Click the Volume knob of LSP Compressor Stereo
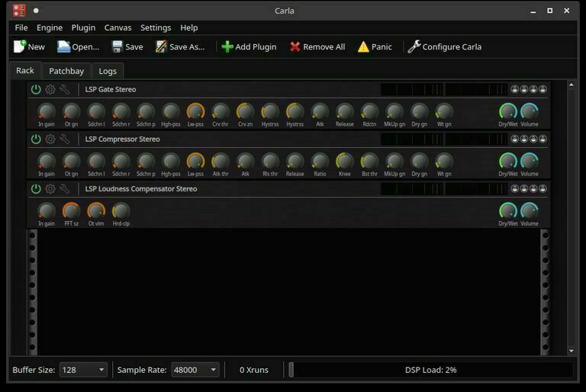This screenshot has width=586, height=392. coord(530,161)
